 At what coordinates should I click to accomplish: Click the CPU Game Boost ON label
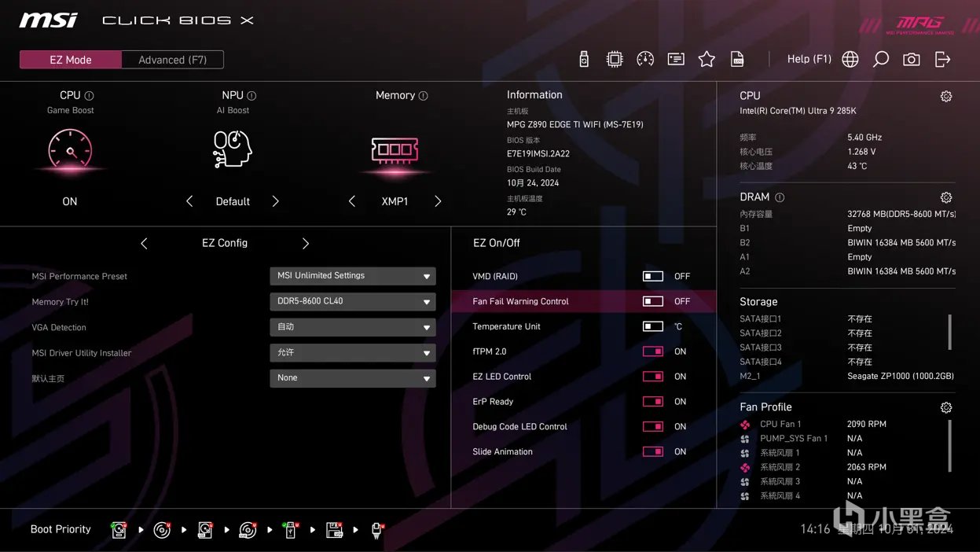coord(70,201)
